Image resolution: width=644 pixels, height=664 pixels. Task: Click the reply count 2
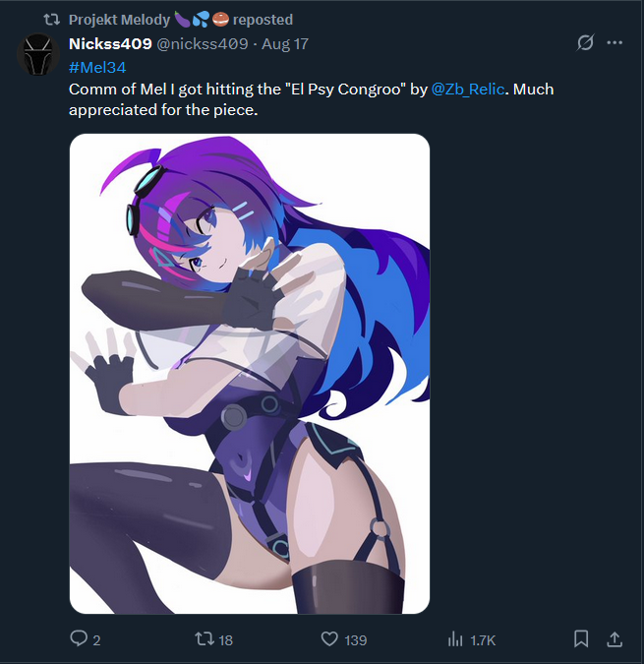pos(96,640)
